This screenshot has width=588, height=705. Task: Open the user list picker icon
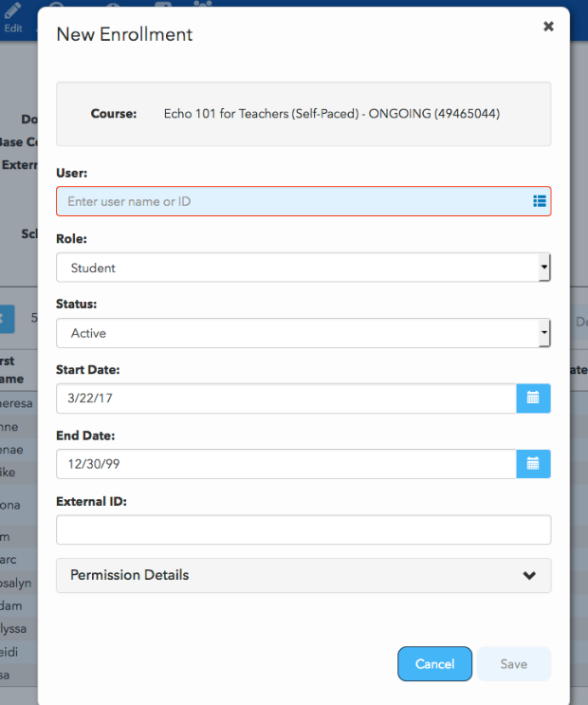[x=540, y=201]
